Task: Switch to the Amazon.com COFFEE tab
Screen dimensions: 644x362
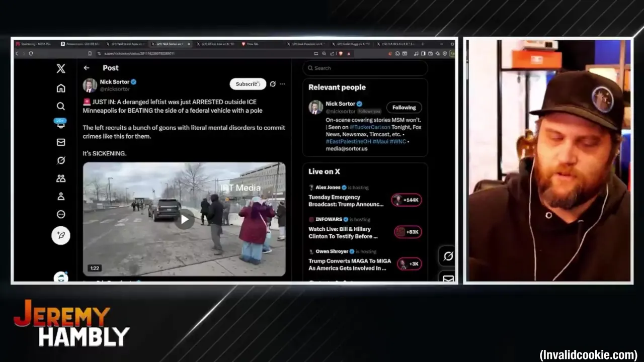Action: (x=80, y=44)
